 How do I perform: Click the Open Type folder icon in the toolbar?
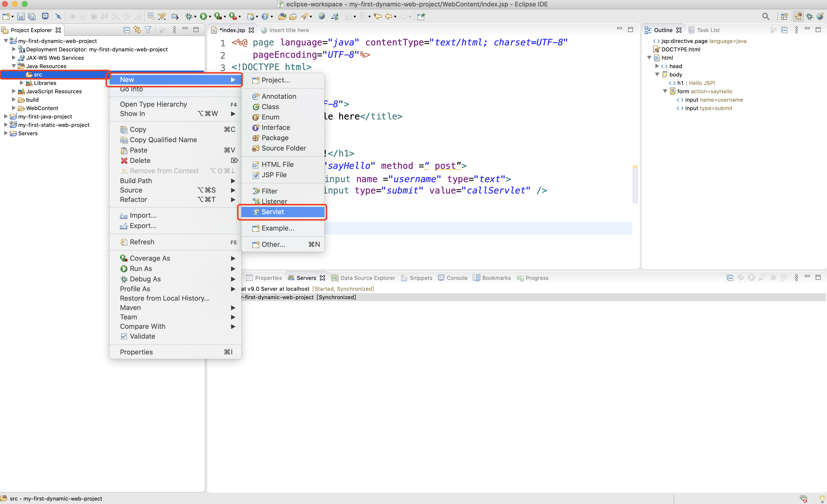pyautogui.click(x=282, y=16)
